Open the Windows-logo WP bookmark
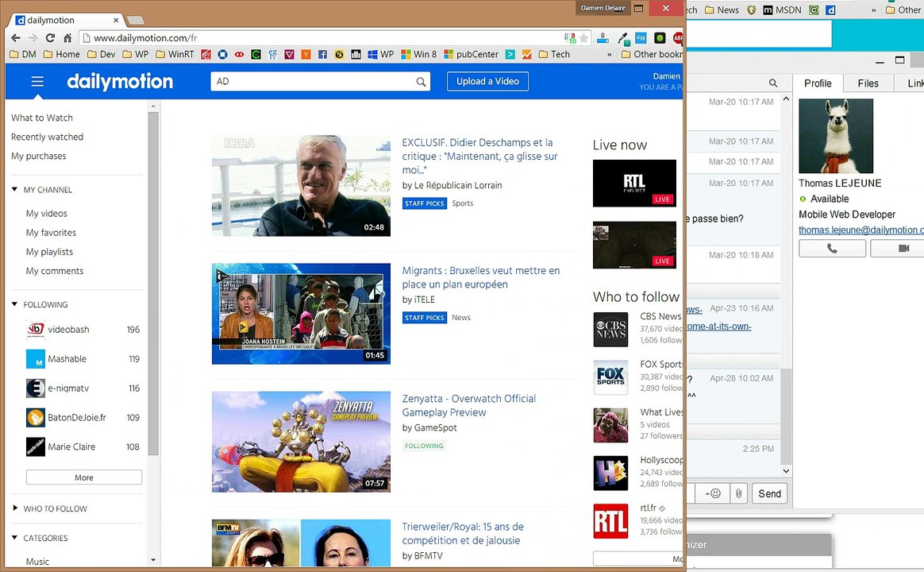This screenshot has width=924, height=572. (381, 54)
